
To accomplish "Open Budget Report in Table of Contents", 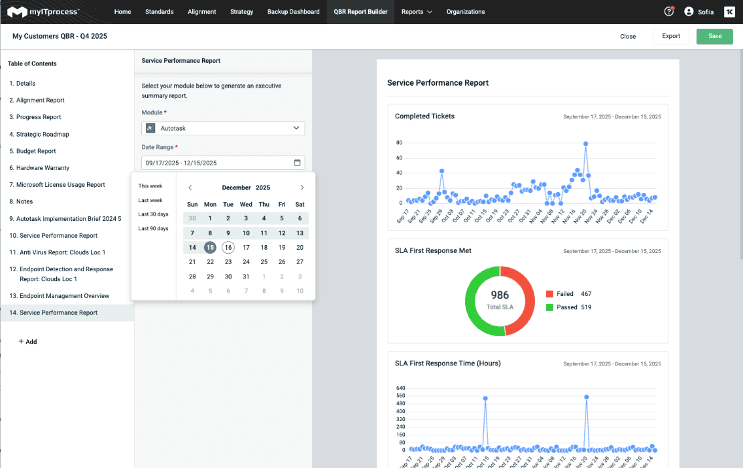I will click(34, 151).
